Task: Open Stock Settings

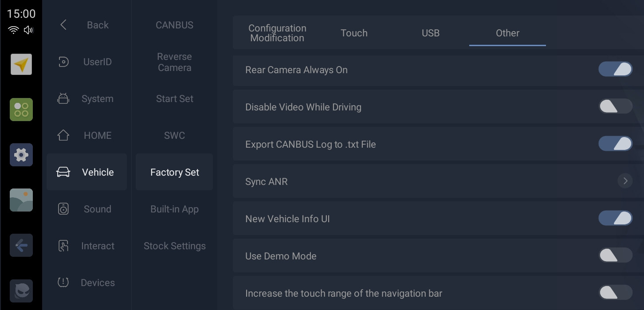Action: [x=174, y=246]
